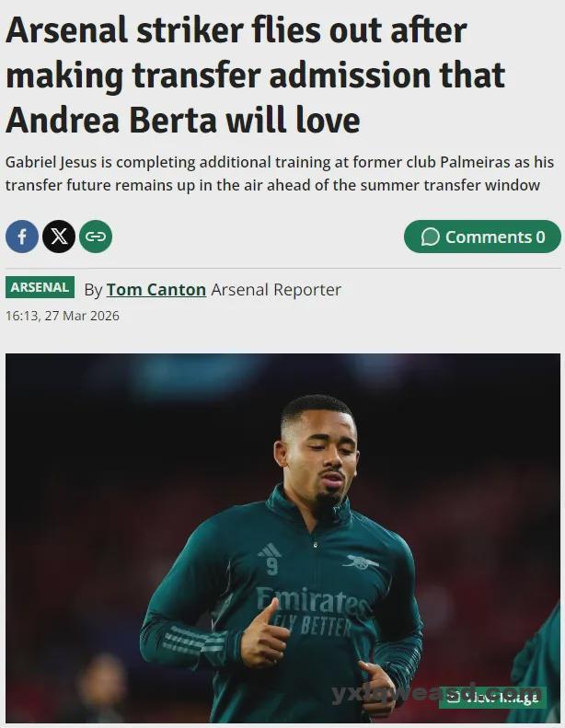Click the By label before the author name

(93, 290)
